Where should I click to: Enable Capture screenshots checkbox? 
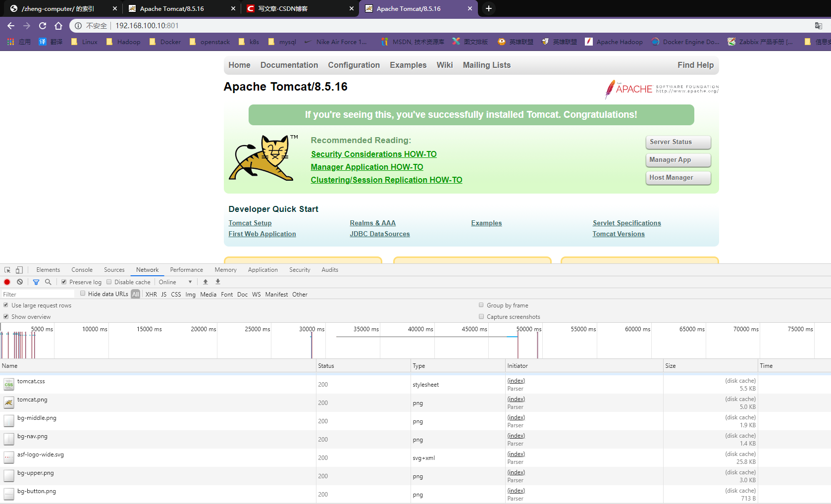[481, 316]
